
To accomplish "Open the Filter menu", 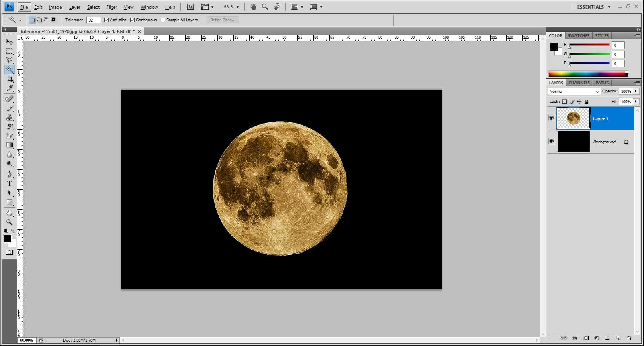I will point(112,7).
